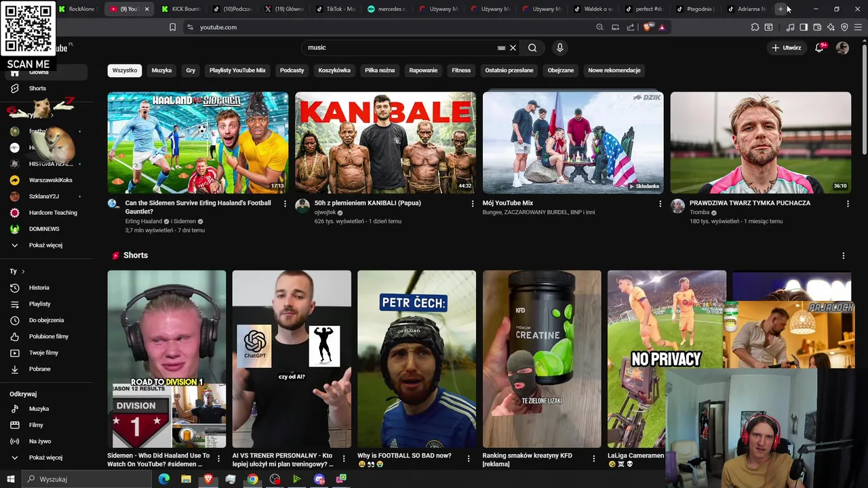Open Shorts in the left sidebar

[x=37, y=88]
